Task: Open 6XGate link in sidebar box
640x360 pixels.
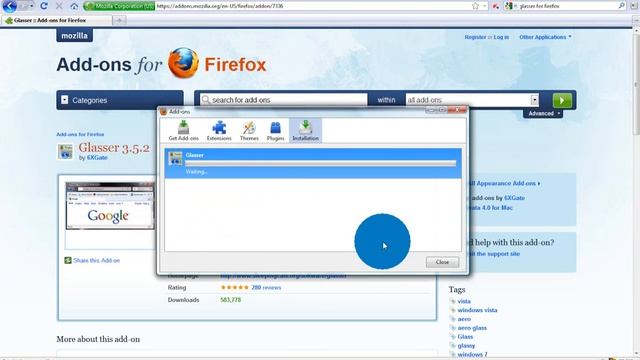Action: pos(514,198)
